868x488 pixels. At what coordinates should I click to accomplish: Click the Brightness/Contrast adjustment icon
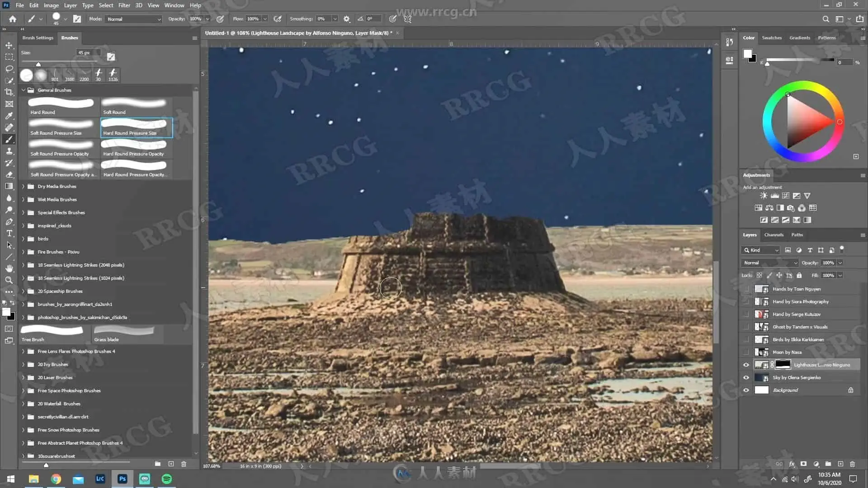tap(764, 196)
